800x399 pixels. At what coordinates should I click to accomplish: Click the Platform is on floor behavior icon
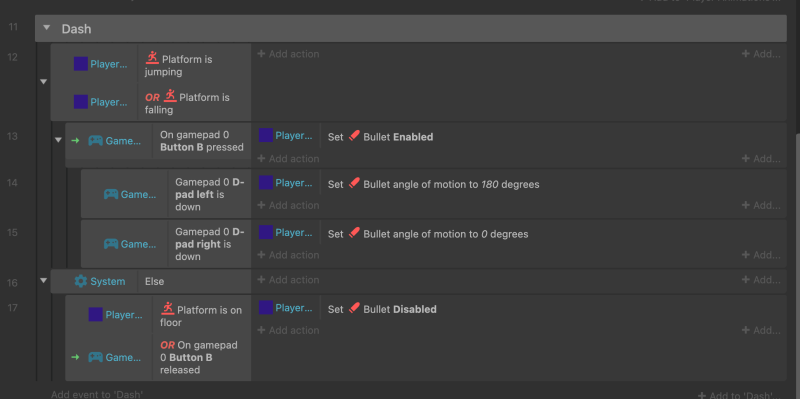[x=167, y=308]
